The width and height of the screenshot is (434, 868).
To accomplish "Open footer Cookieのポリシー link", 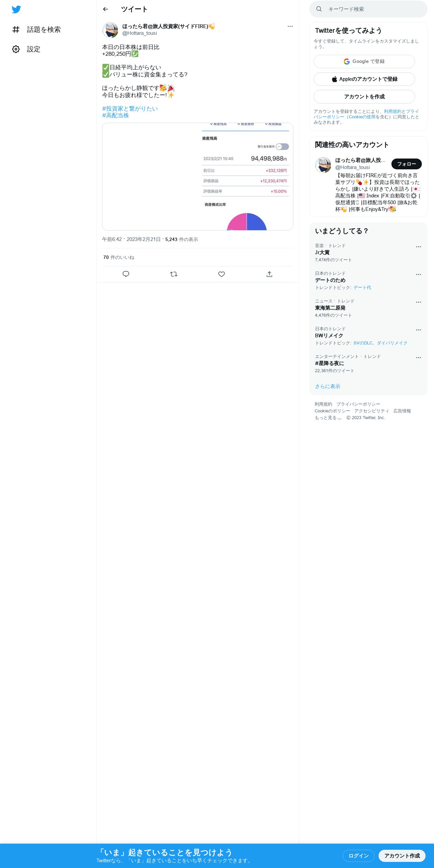I will click(332, 411).
